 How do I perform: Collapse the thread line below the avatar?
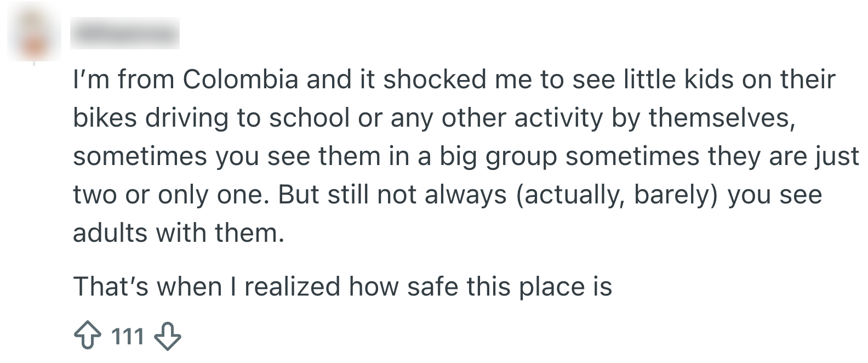click(x=34, y=65)
